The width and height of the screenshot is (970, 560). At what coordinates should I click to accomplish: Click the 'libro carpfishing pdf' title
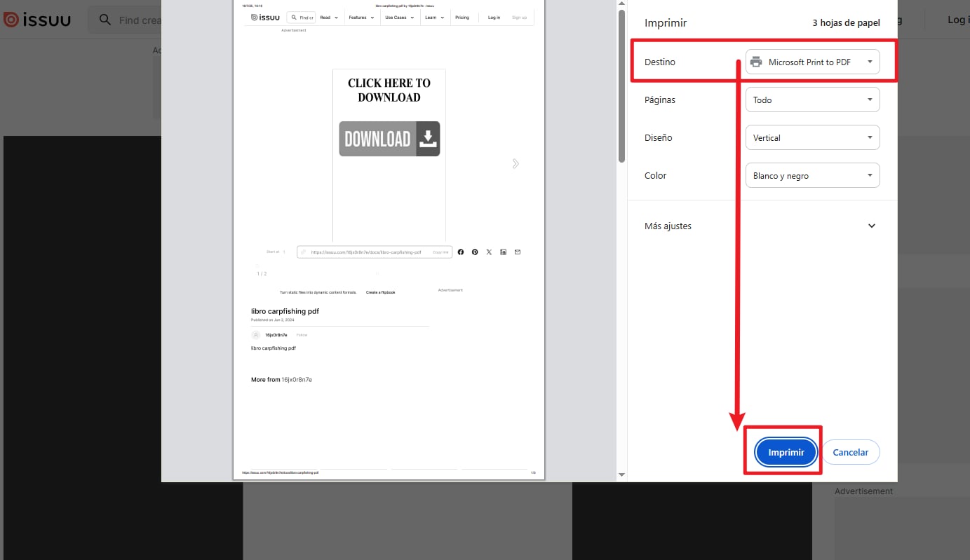(x=285, y=311)
